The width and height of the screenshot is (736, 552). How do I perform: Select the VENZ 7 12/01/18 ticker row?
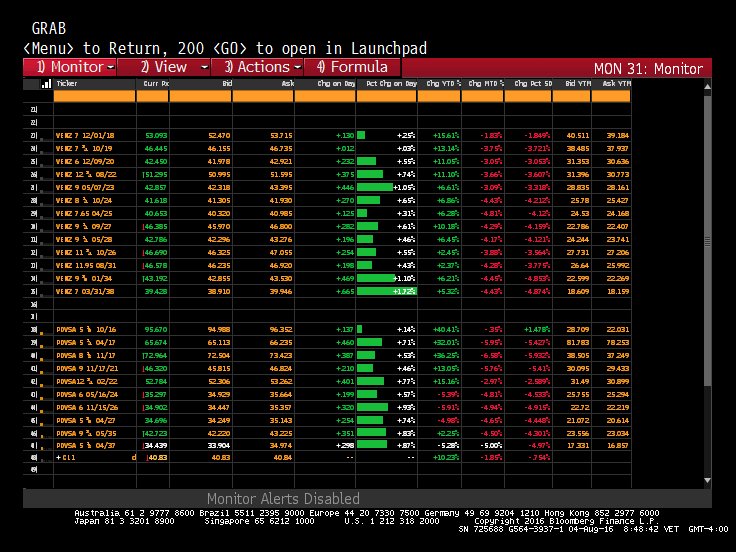point(85,136)
